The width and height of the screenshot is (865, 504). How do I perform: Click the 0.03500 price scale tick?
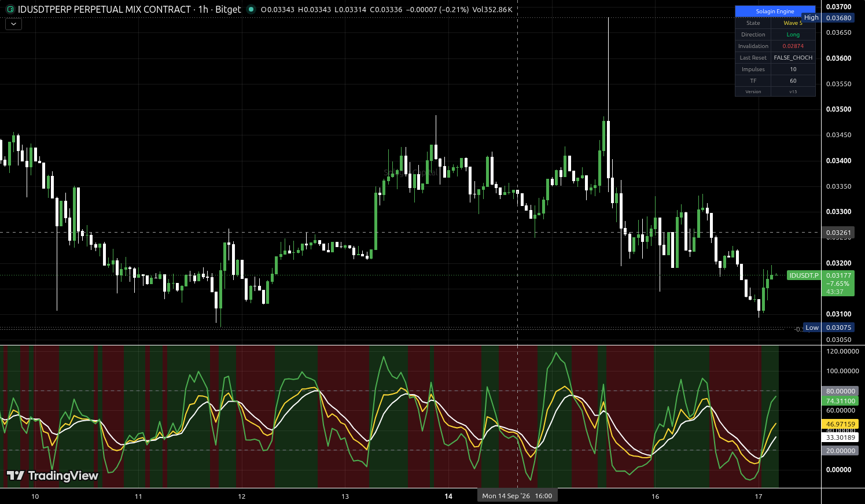point(838,109)
